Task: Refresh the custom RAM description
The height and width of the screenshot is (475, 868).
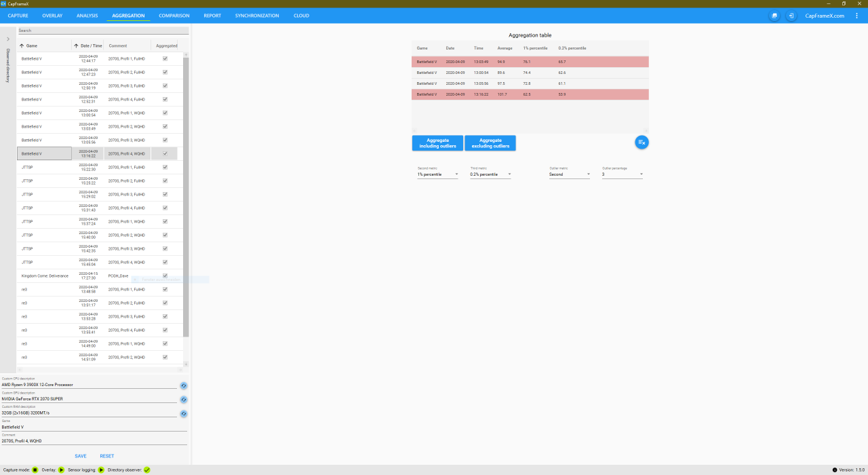Action: pos(183,413)
